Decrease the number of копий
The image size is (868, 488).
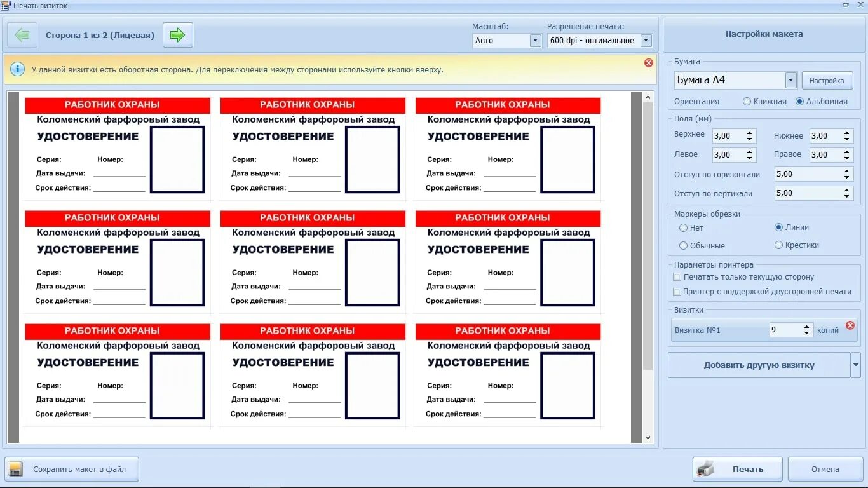tap(807, 333)
